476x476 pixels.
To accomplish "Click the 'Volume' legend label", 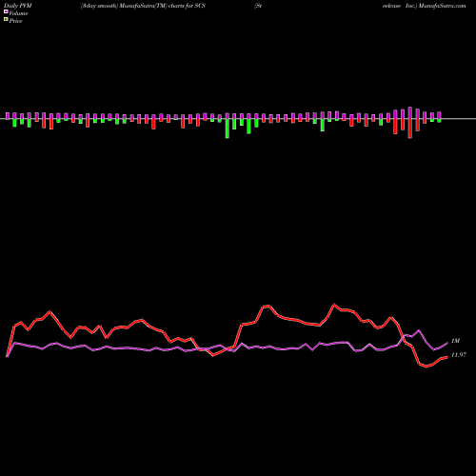I will tap(18, 13).
